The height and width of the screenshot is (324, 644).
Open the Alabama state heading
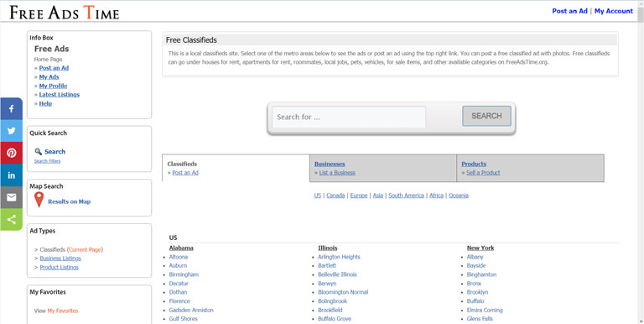pyautogui.click(x=181, y=248)
